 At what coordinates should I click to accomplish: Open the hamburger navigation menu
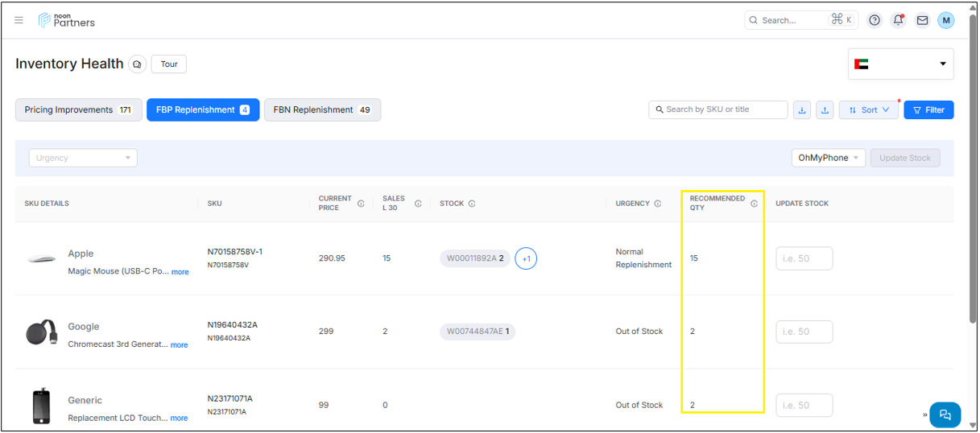(19, 20)
